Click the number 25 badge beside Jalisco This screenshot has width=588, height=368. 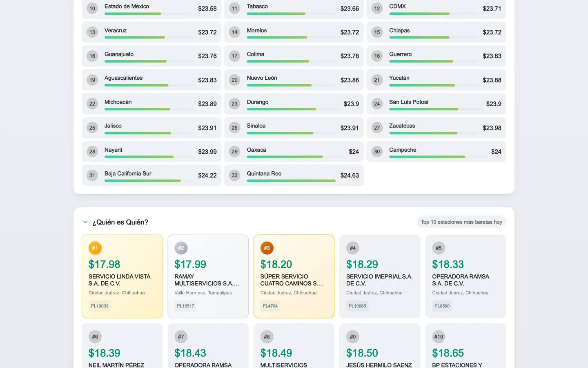click(x=92, y=128)
